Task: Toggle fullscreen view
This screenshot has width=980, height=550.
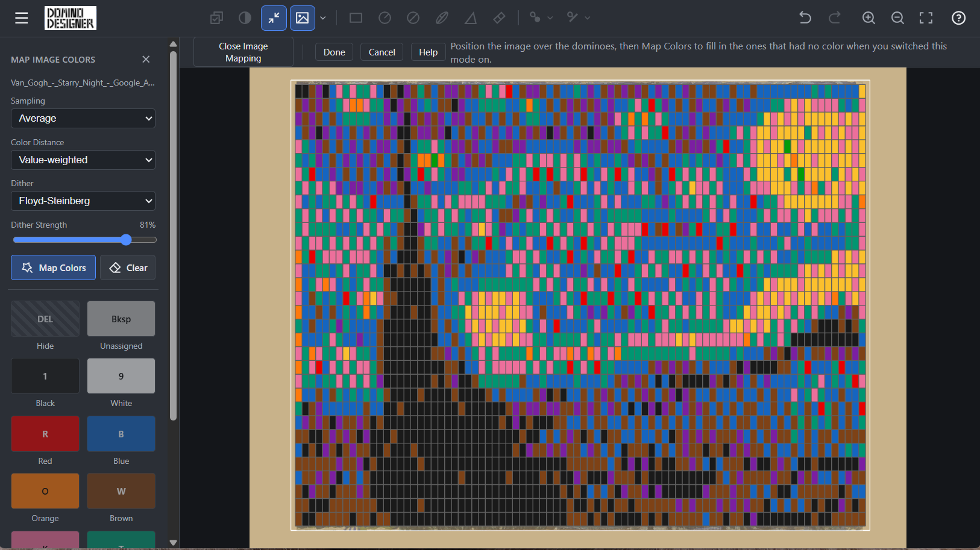Action: (x=926, y=18)
